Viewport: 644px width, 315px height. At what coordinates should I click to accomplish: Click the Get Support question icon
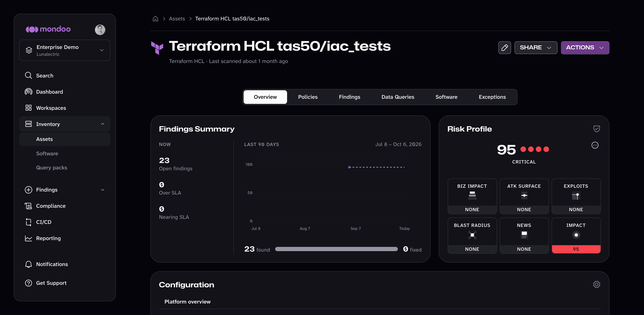pos(29,283)
